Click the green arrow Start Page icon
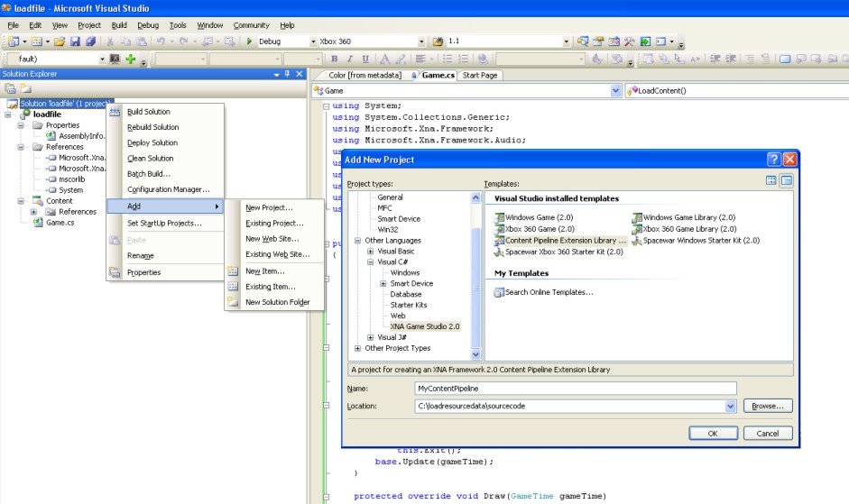 click(x=645, y=41)
